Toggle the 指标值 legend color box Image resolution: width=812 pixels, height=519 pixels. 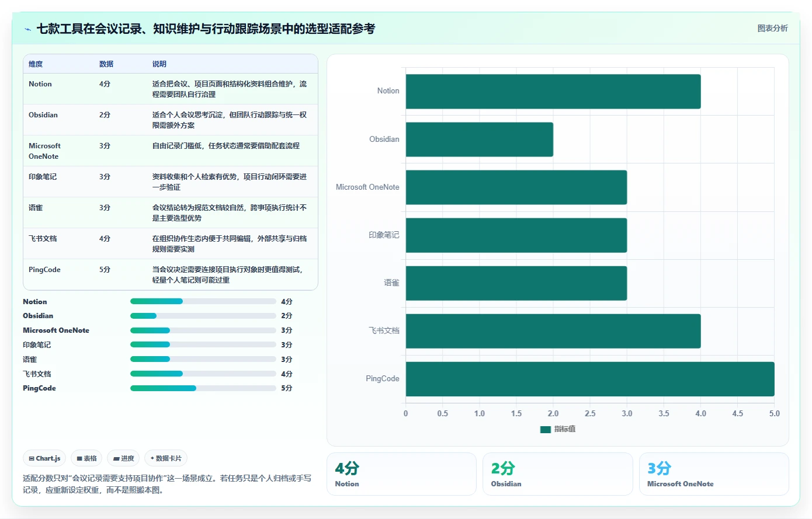point(546,429)
